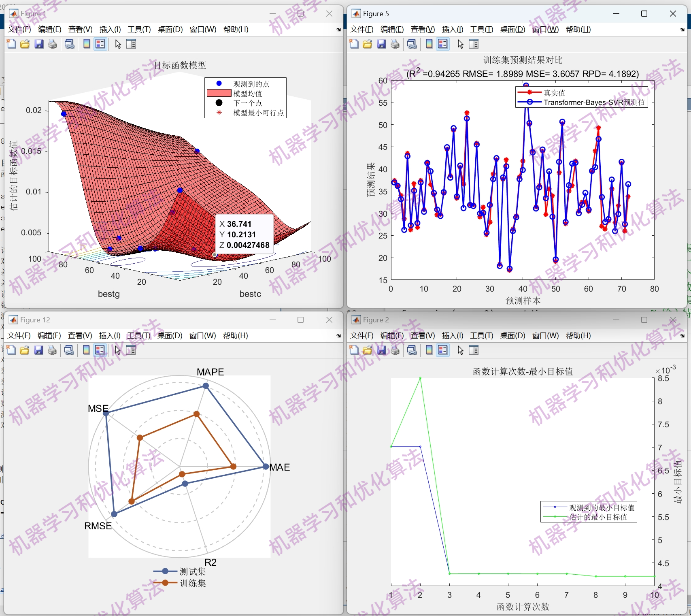Save Figure 1 with the disk icon
This screenshot has height=616, width=691.
pos(39,44)
